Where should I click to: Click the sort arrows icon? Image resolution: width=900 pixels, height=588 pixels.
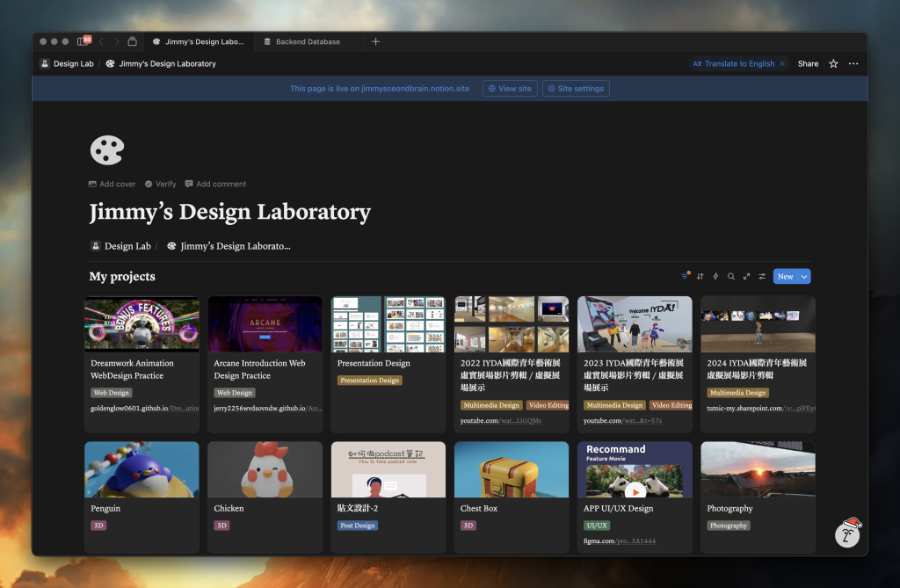(700, 276)
